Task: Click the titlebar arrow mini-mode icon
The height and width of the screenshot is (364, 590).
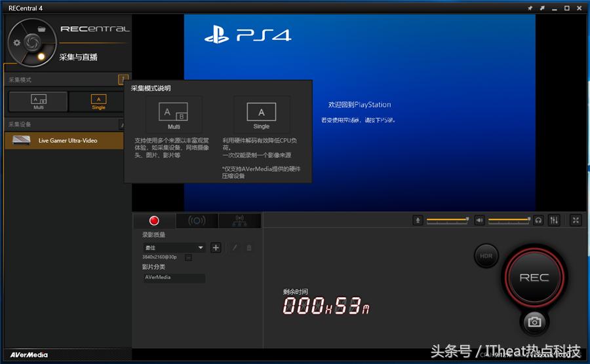Action: pos(542,8)
